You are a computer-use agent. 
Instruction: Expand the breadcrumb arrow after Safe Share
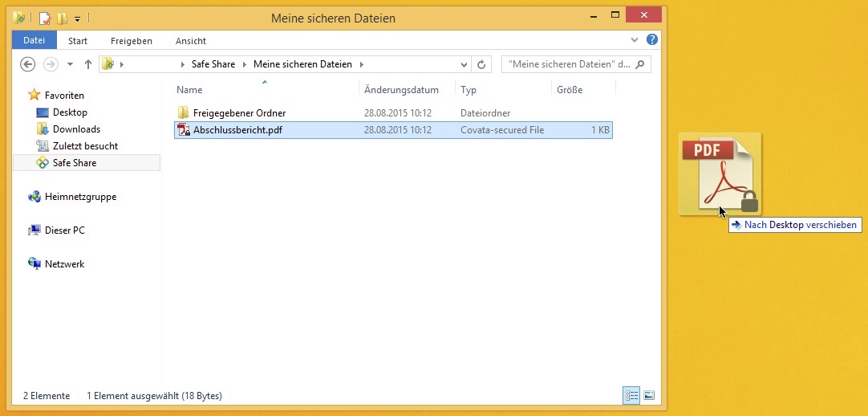point(244,65)
